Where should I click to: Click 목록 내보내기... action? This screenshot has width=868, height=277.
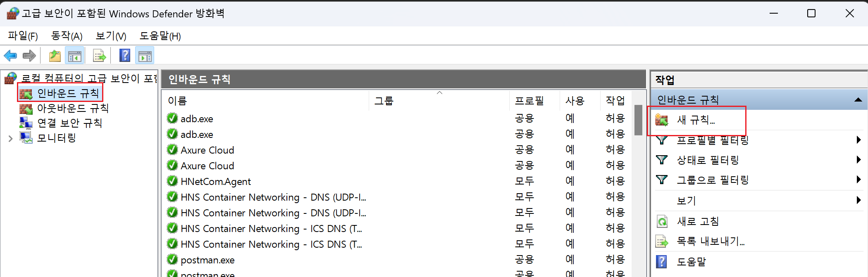click(711, 241)
